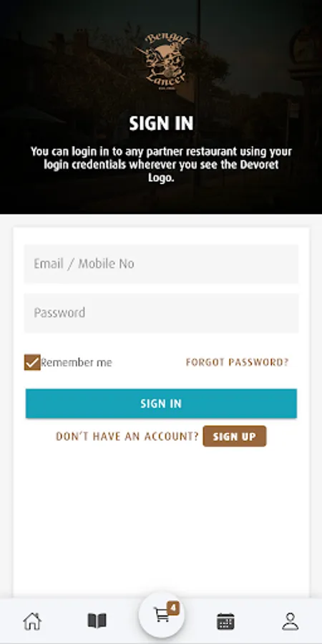Screen dimensions: 322x644
Task: Click the 'Remember me' label text
Action: [x=76, y=362]
